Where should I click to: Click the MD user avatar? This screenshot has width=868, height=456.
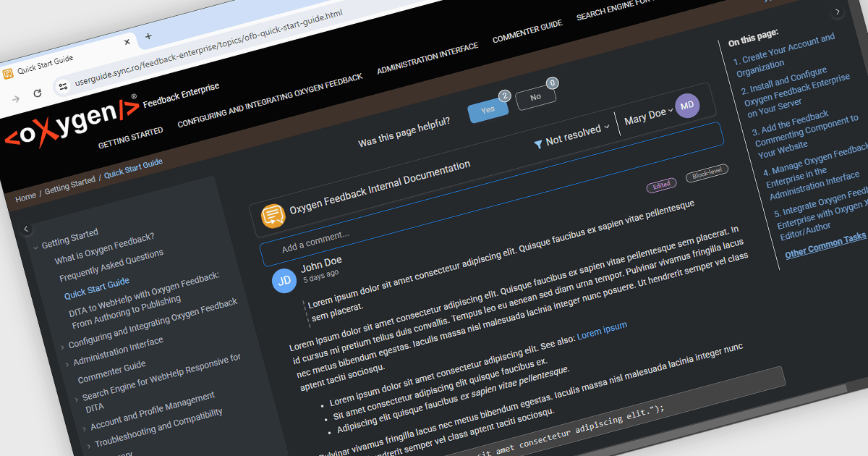coord(687,106)
